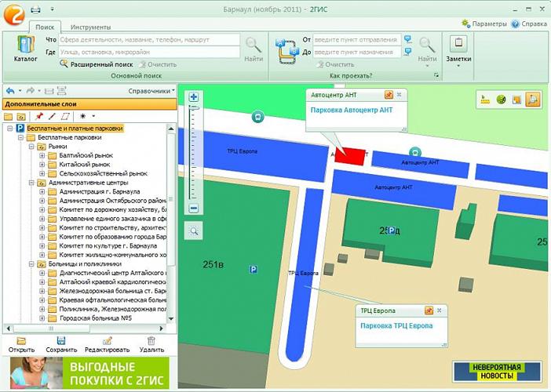Click the asterisk star tool icon
Image resolution: width=551 pixels, height=392 pixels.
(83, 116)
